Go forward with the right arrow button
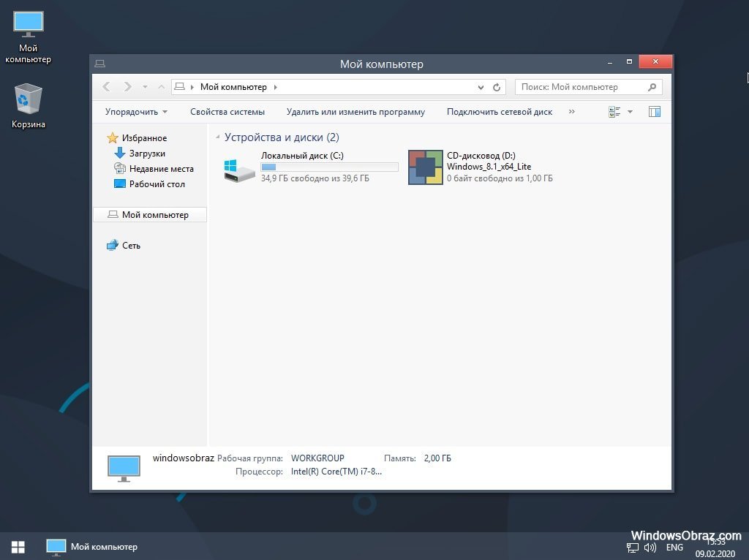749x560 pixels. coord(127,87)
